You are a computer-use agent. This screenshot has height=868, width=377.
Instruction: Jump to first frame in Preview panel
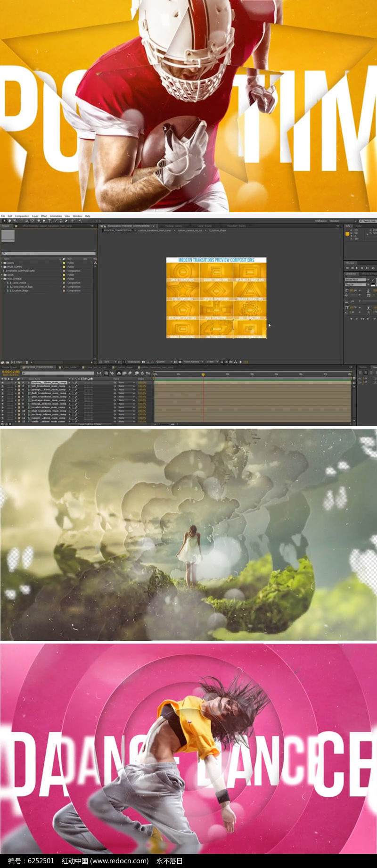pos(347,268)
